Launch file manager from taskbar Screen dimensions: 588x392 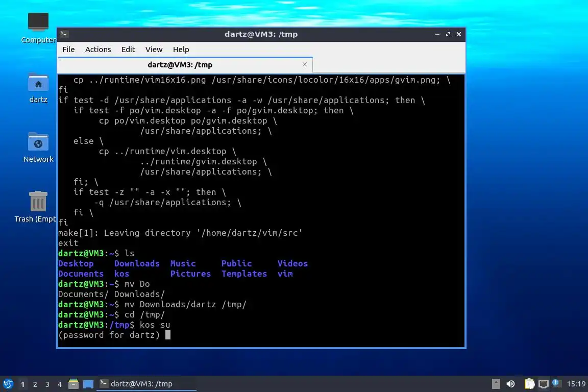(x=73, y=384)
